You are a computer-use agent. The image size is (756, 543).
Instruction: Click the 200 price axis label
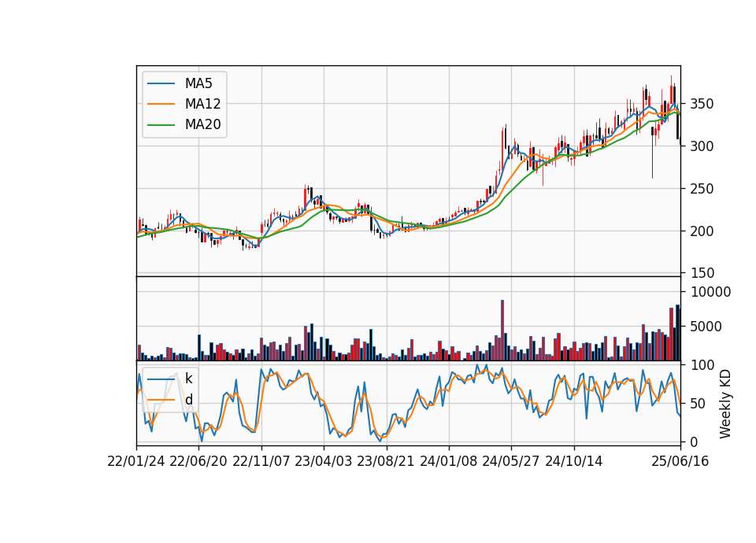pos(702,231)
